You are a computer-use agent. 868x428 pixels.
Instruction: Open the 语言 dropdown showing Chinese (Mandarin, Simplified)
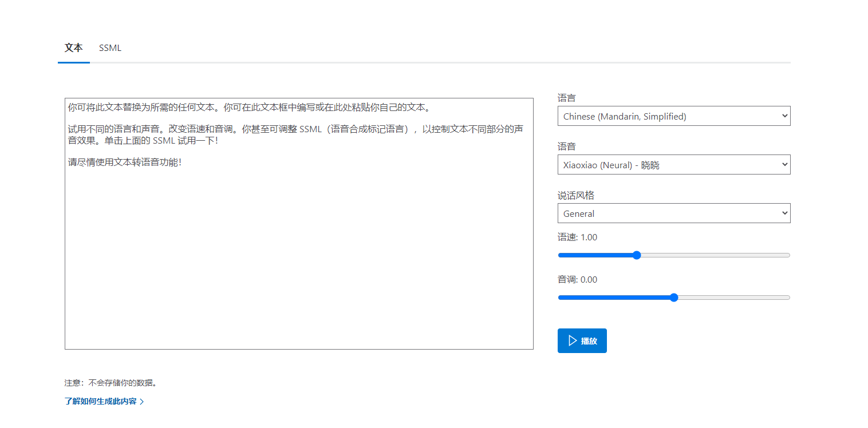point(674,116)
